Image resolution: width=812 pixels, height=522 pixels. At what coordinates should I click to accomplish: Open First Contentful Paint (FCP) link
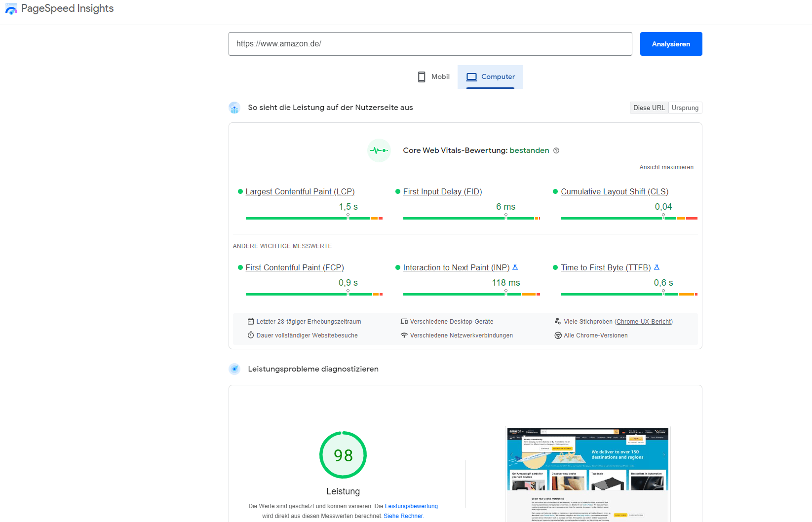[x=295, y=267]
